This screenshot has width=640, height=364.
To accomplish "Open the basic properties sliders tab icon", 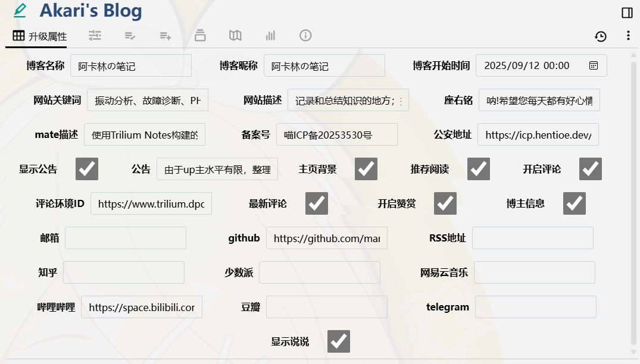I will click(x=95, y=36).
